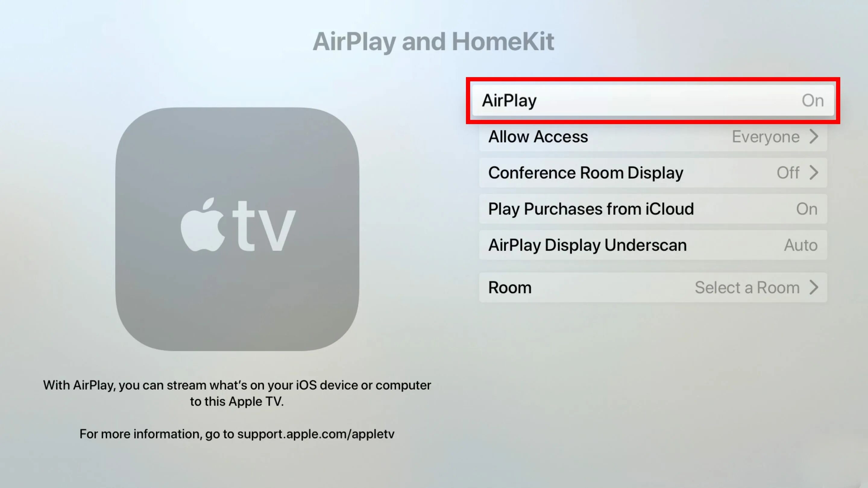
Task: Click the Everyone access level label
Action: (765, 136)
